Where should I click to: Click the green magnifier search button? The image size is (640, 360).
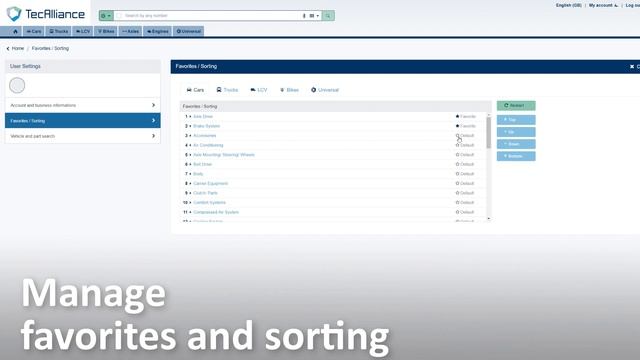click(328, 16)
